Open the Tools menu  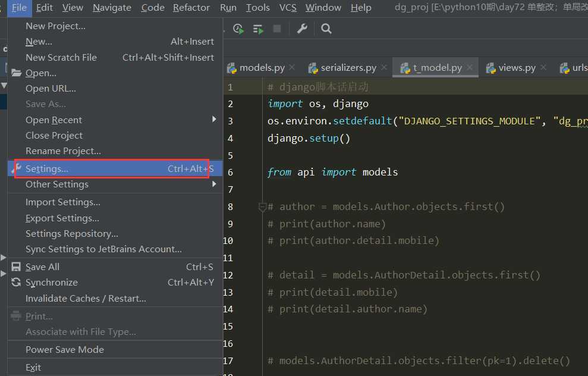click(x=257, y=8)
